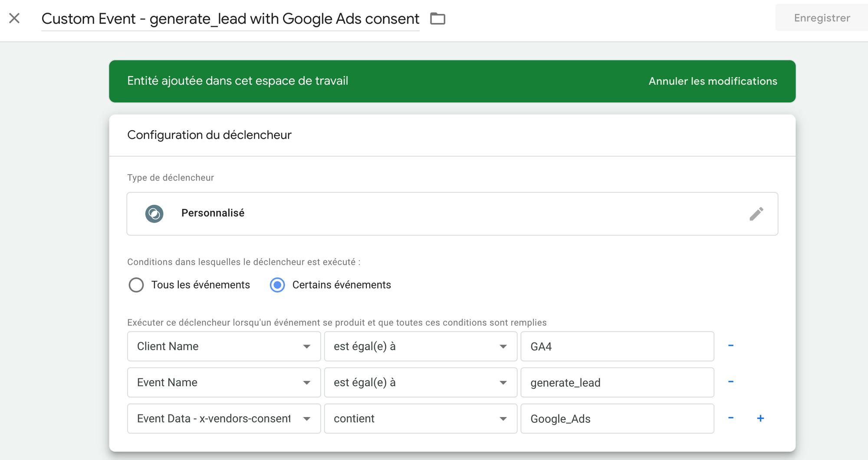Open the folder icon next to the trigger name
The image size is (868, 460).
click(437, 19)
